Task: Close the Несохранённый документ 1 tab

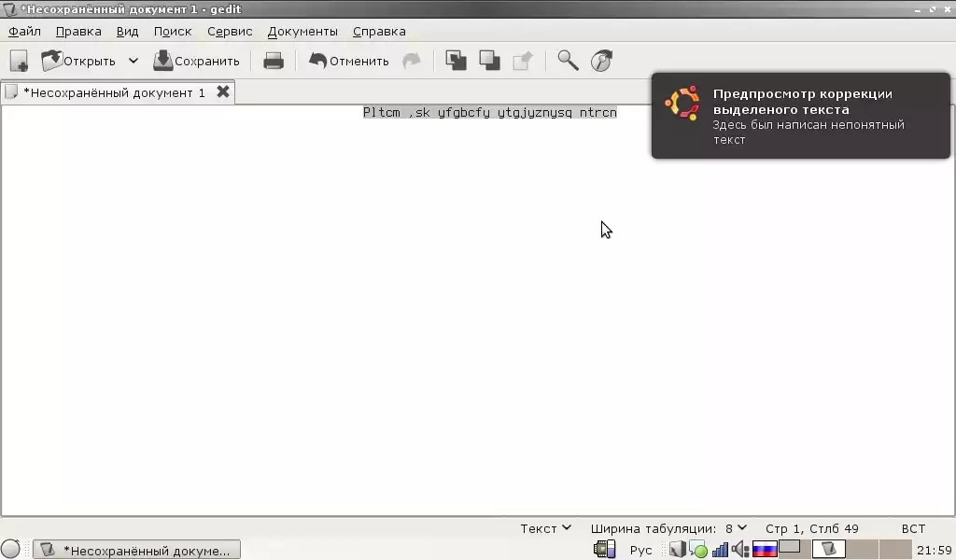Action: click(223, 92)
